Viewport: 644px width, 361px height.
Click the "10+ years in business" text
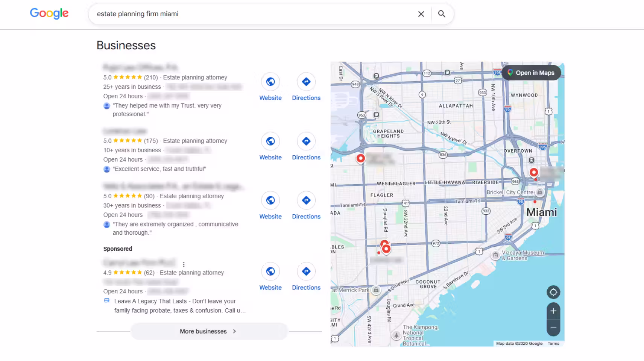(132, 150)
